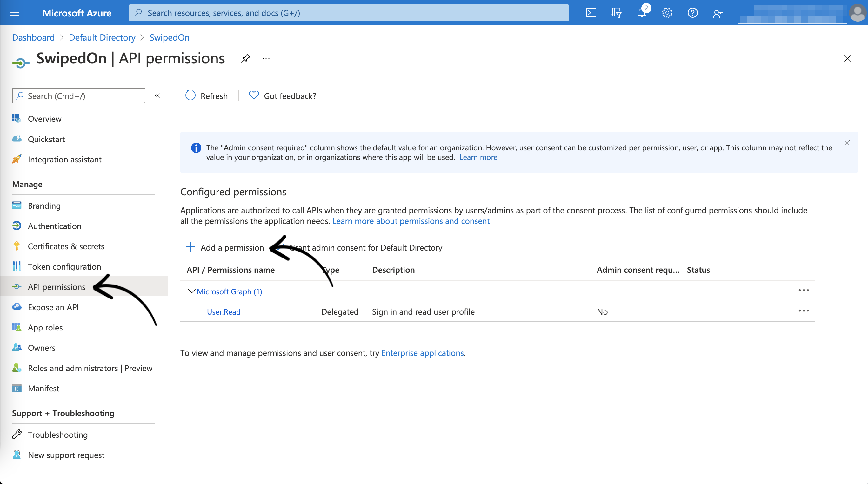Open the help question mark icon
Viewport: 868px width, 484px height.
tap(692, 13)
